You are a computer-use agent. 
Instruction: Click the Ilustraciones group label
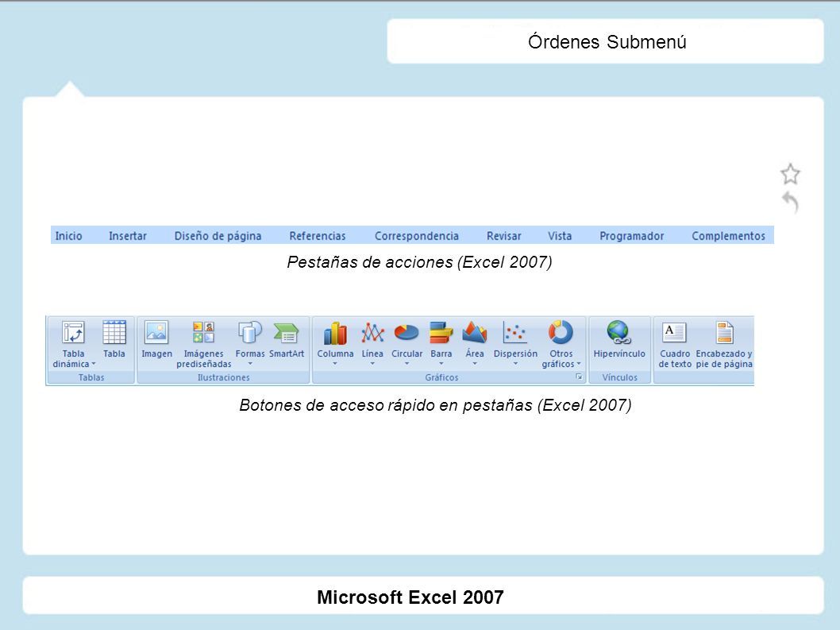(223, 377)
